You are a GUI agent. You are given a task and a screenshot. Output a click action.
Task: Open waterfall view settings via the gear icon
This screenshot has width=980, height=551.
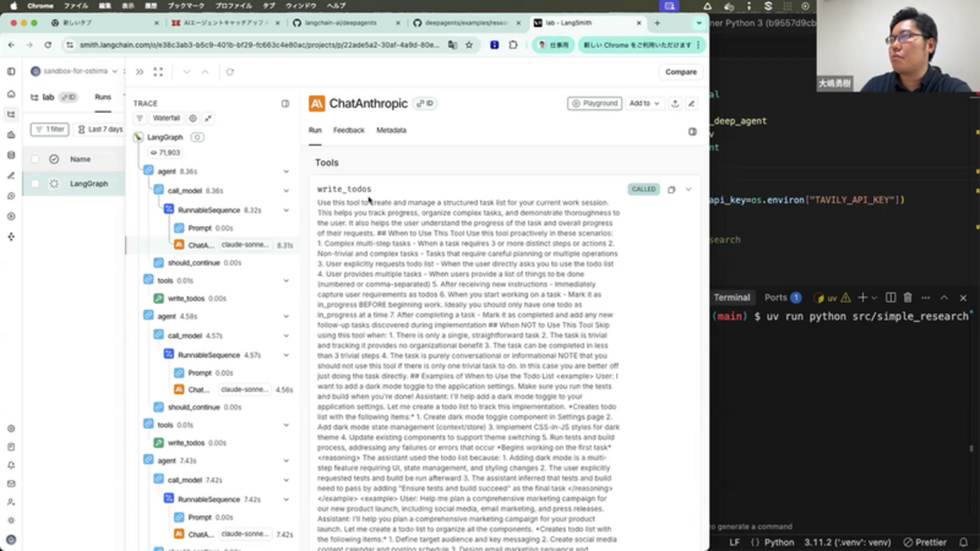coord(193,118)
